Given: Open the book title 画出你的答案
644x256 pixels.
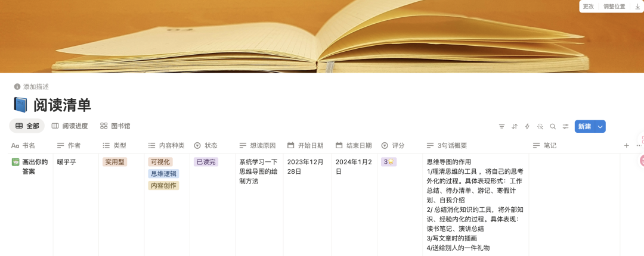Looking at the screenshot, I should pos(35,167).
